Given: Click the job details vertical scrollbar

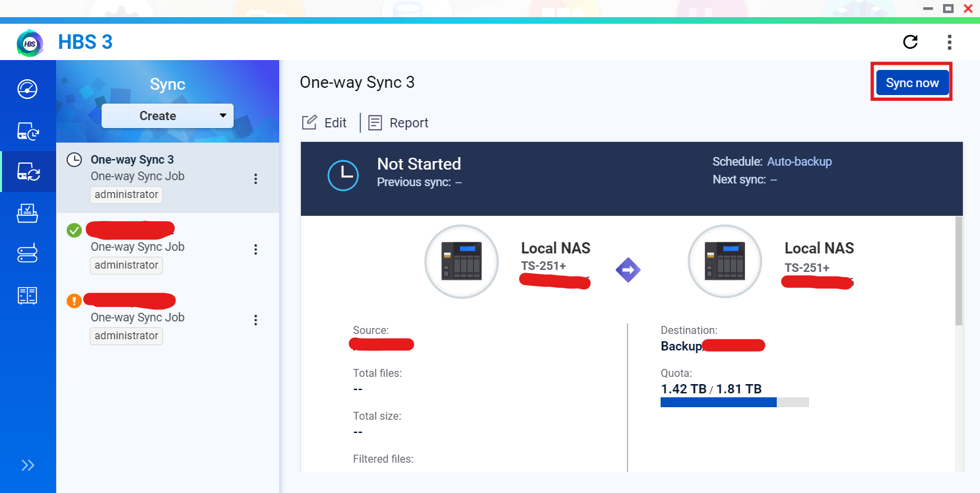Looking at the screenshot, I should coord(959,271).
